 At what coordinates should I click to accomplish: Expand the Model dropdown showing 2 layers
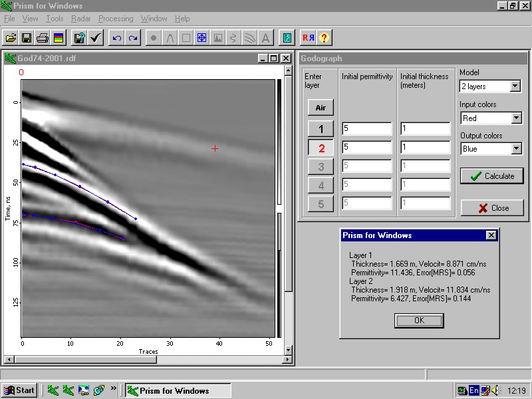[515, 86]
